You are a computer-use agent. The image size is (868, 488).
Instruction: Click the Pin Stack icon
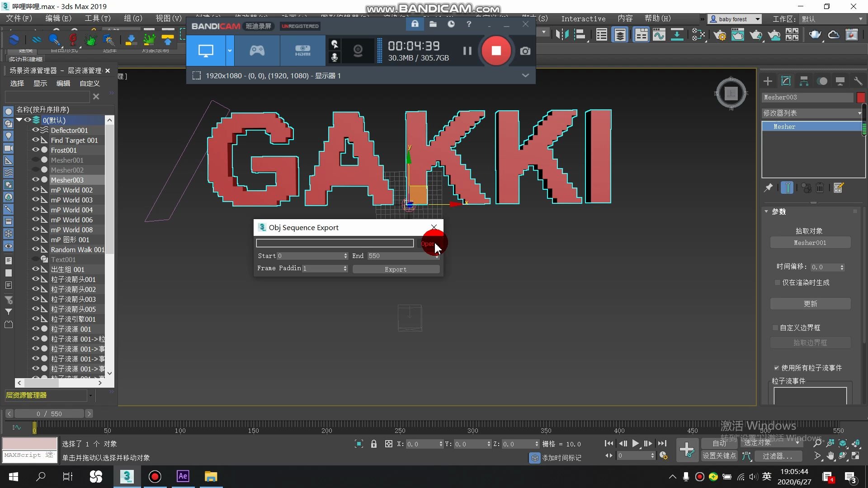(768, 188)
